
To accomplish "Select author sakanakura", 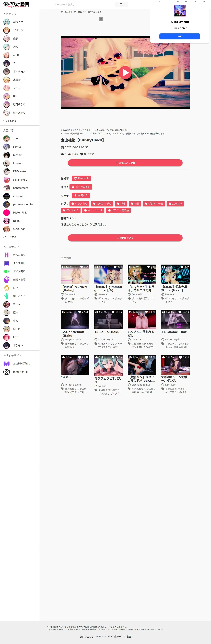I will click(20, 180).
